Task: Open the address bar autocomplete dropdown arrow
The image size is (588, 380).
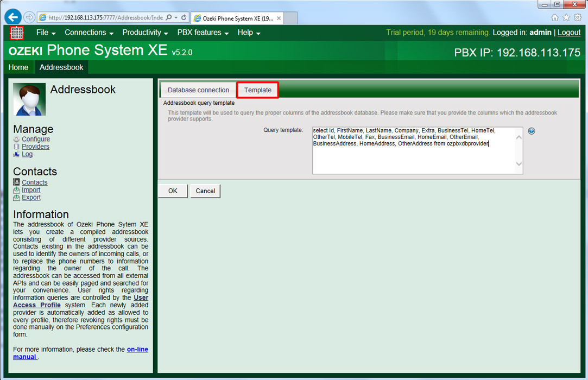Action: (176, 17)
